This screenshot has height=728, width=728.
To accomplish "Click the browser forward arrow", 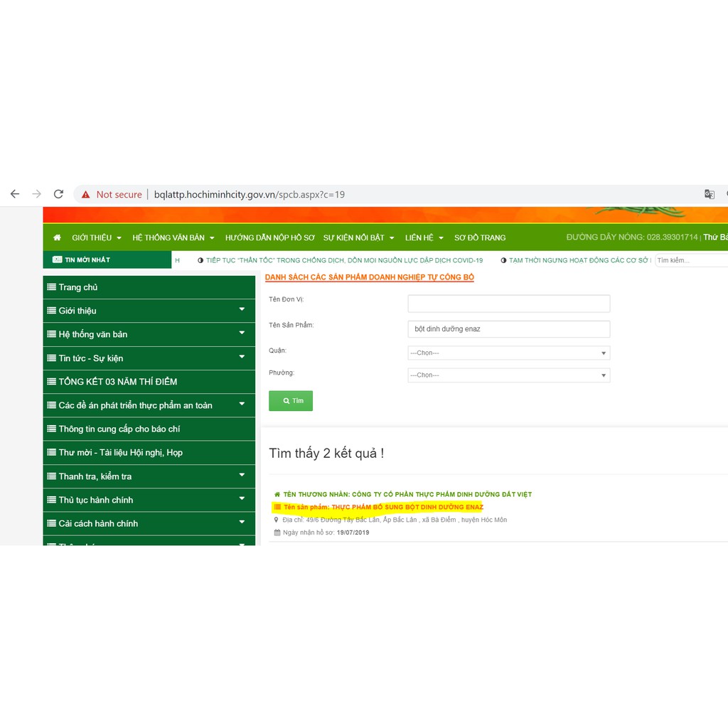I will pyautogui.click(x=36, y=194).
